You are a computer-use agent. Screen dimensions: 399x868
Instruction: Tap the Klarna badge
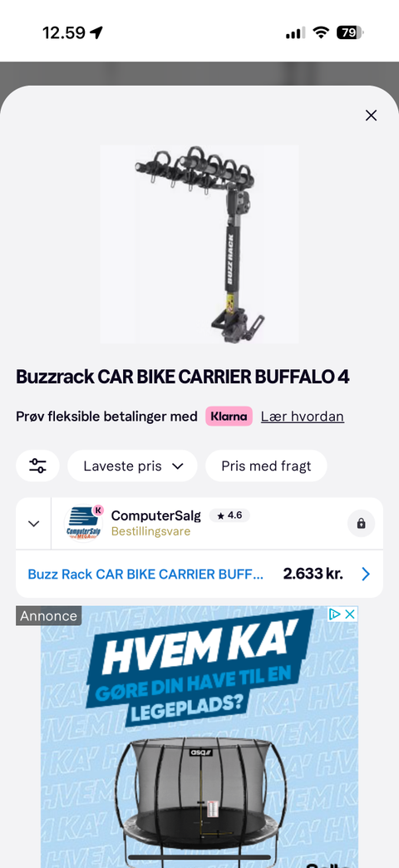point(229,417)
